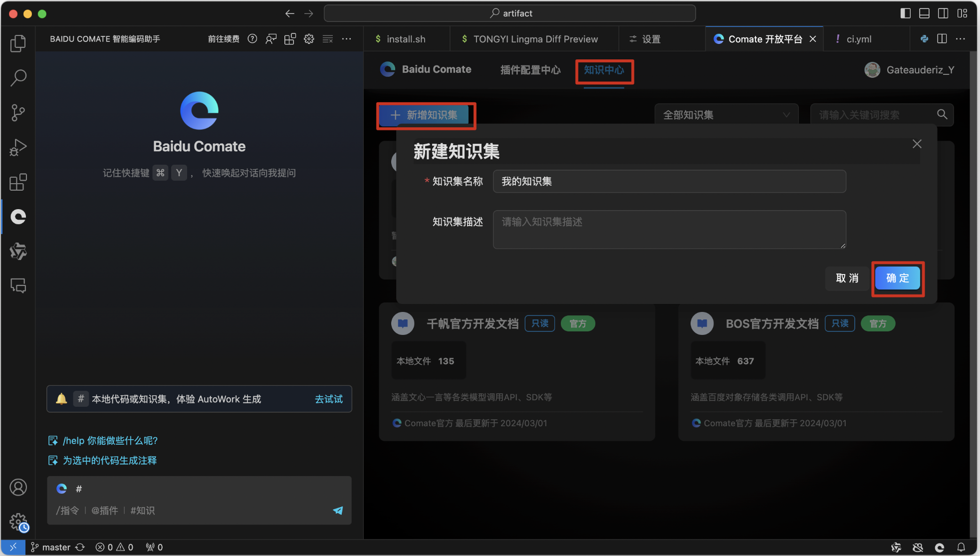
Task: Open the Tongyi Lingma sidebar icon
Action: coord(18,251)
